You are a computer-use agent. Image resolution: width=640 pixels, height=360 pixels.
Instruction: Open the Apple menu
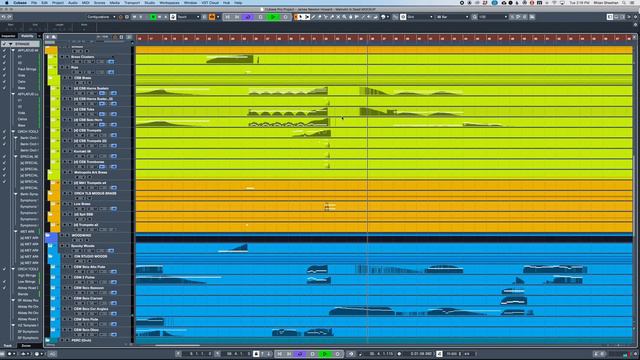(x=6, y=3)
